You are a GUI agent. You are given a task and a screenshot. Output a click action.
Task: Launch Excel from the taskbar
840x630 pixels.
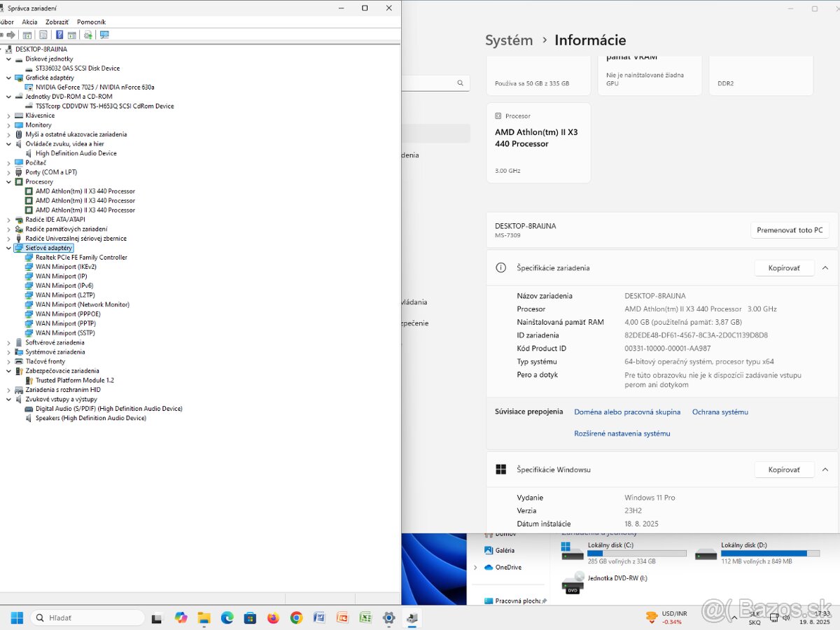click(x=365, y=618)
